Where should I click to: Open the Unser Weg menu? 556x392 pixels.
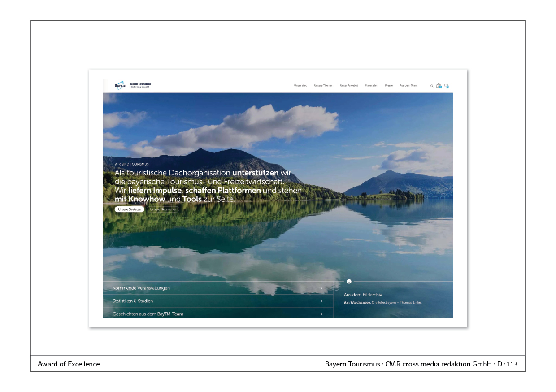pos(300,85)
